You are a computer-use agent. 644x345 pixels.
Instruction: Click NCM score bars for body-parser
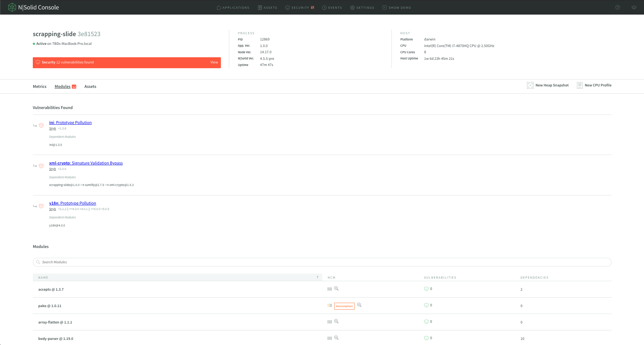tap(329, 338)
